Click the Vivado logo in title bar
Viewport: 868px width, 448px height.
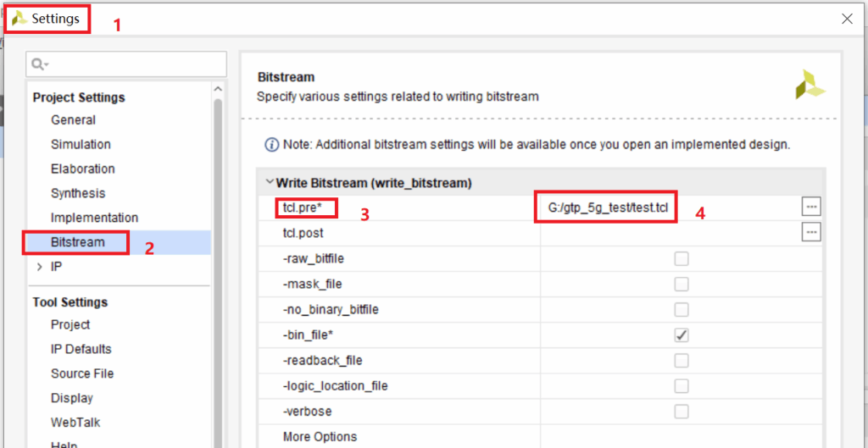coord(19,18)
